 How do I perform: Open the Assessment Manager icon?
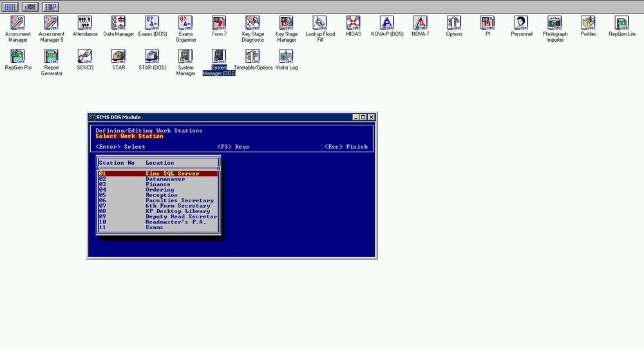pyautogui.click(x=17, y=23)
